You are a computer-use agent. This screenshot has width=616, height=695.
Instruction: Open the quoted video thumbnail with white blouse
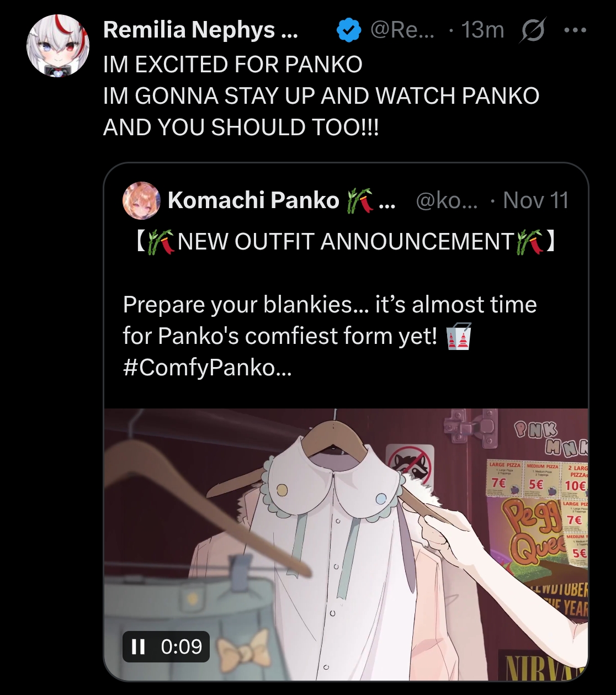click(x=346, y=544)
